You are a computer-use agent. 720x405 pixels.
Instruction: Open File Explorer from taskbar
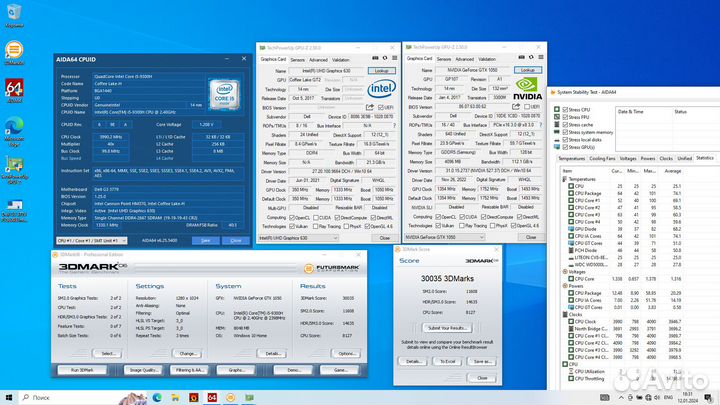click(175, 397)
